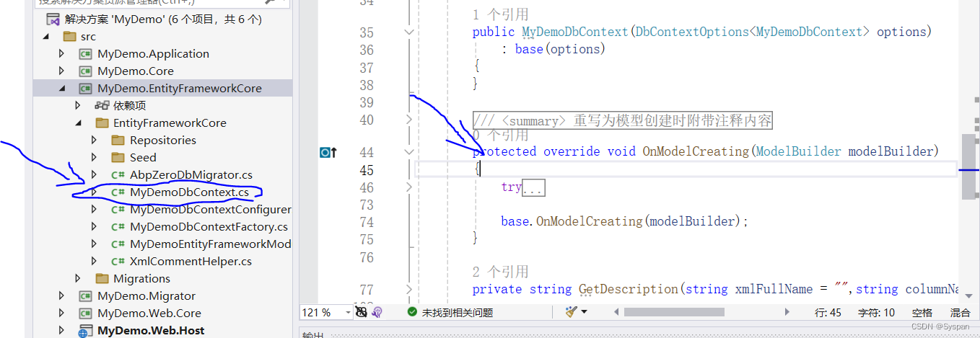Collapse the src solution folder
Viewport: 980px width, 338px height.
47,36
